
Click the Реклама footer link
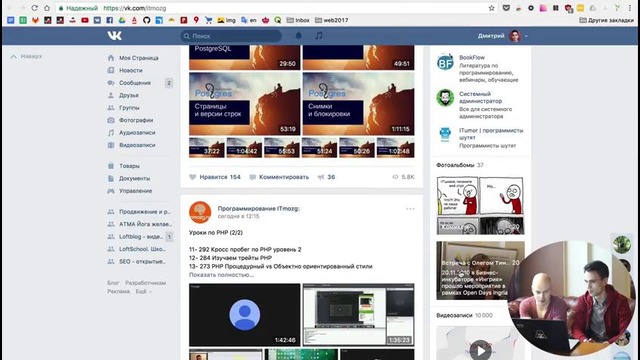[x=118, y=291]
